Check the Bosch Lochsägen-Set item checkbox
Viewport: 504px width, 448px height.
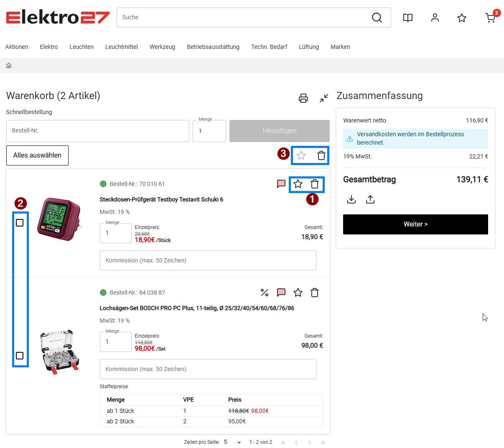coord(20,356)
